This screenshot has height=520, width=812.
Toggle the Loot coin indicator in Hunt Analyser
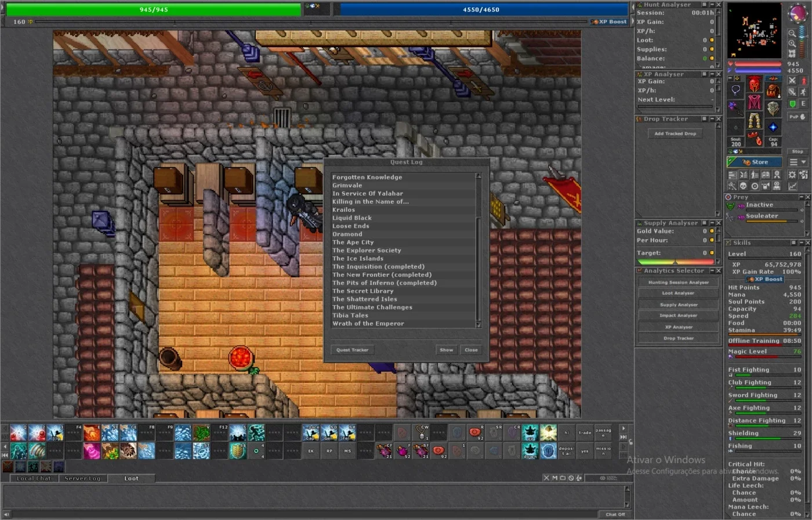coord(712,40)
